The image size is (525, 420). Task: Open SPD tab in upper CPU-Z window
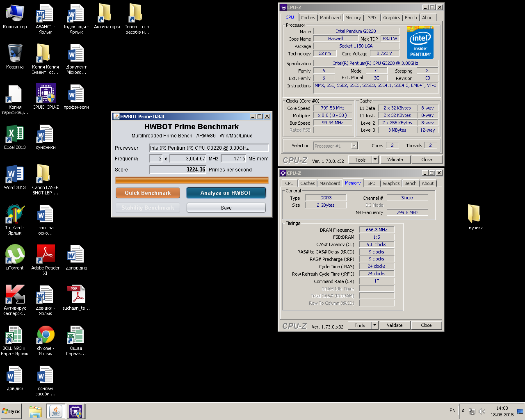[x=372, y=18]
